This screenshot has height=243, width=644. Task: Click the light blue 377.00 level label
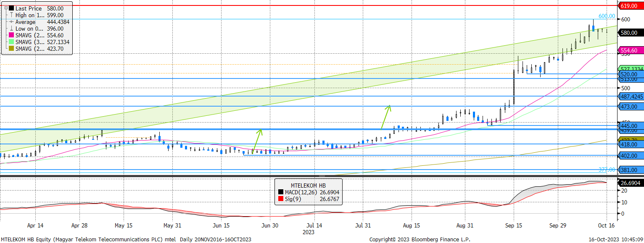(607, 170)
